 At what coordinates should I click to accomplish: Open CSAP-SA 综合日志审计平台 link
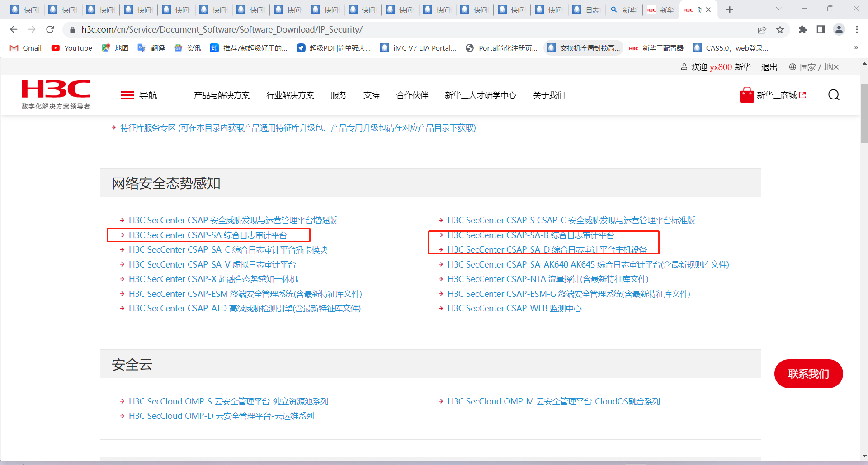click(x=208, y=235)
